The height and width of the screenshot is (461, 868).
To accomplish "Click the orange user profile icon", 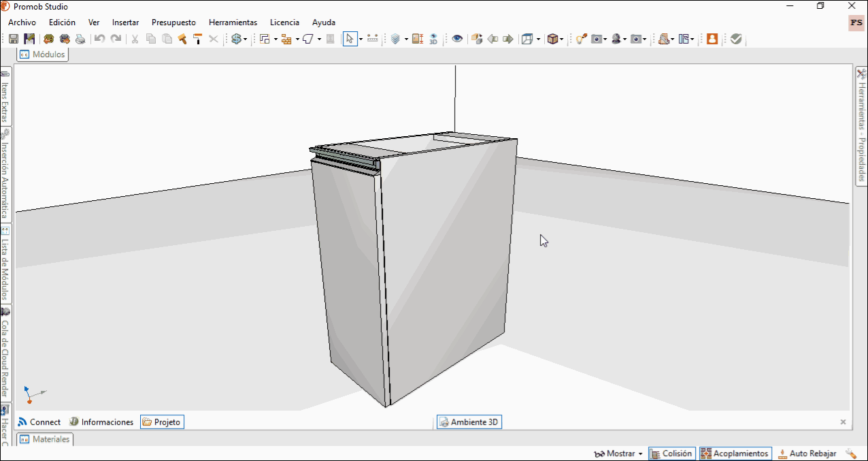I will [712, 39].
